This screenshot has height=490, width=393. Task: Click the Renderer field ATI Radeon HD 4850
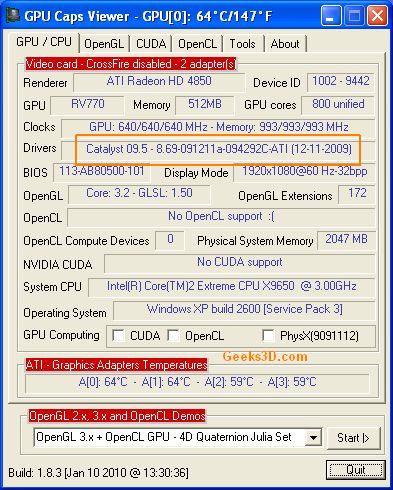pos(159,82)
